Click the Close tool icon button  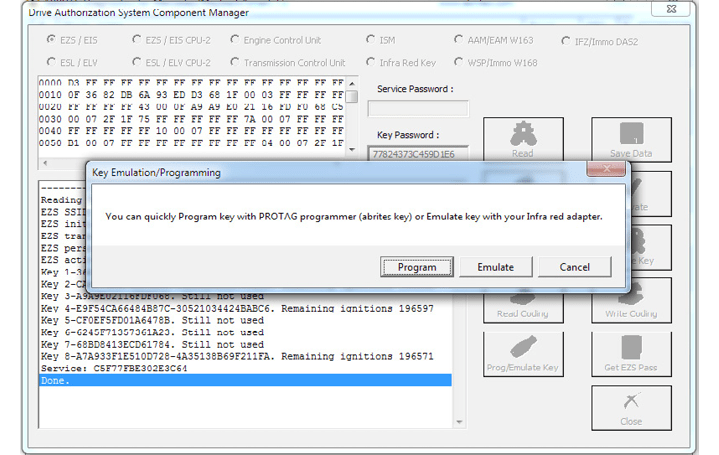pos(630,407)
